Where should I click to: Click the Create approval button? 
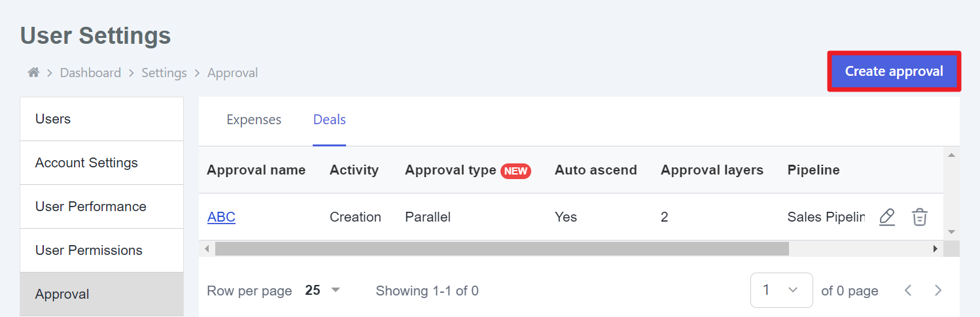click(x=894, y=71)
